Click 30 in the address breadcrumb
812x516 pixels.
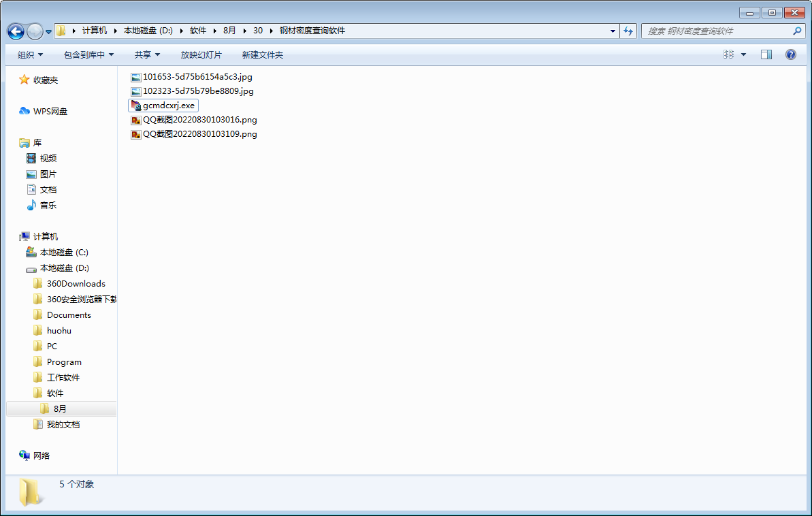click(258, 31)
